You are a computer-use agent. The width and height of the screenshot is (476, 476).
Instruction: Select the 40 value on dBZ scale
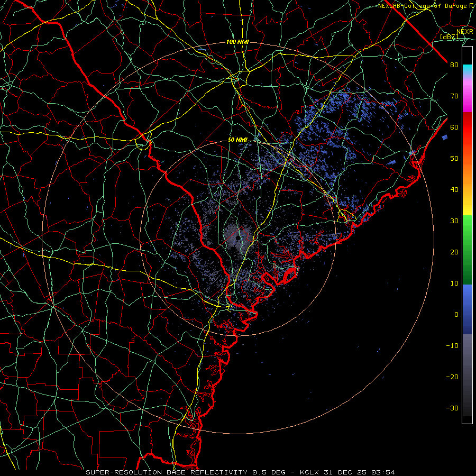[454, 189]
